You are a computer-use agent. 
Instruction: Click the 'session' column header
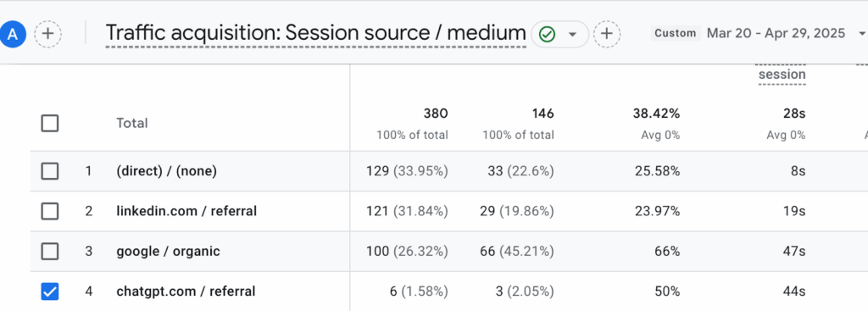[782, 75]
